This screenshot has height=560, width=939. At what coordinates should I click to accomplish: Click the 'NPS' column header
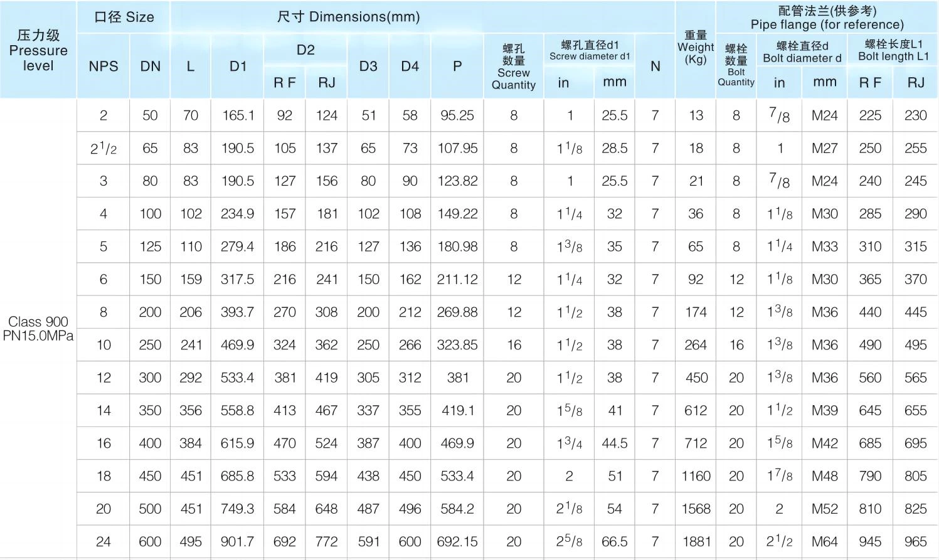[x=103, y=66]
